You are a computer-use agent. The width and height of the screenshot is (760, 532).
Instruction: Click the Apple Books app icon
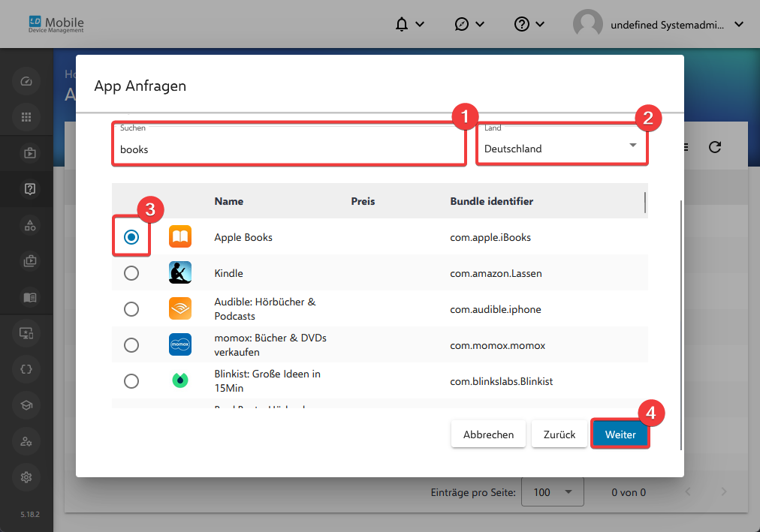(x=179, y=236)
